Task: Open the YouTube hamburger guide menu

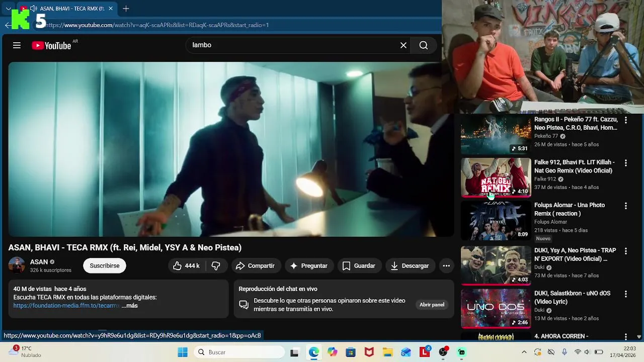Action: [x=17, y=45]
